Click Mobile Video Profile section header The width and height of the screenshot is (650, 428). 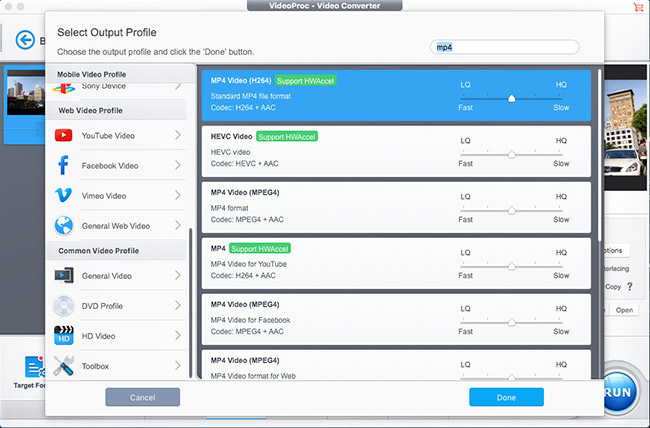[92, 74]
